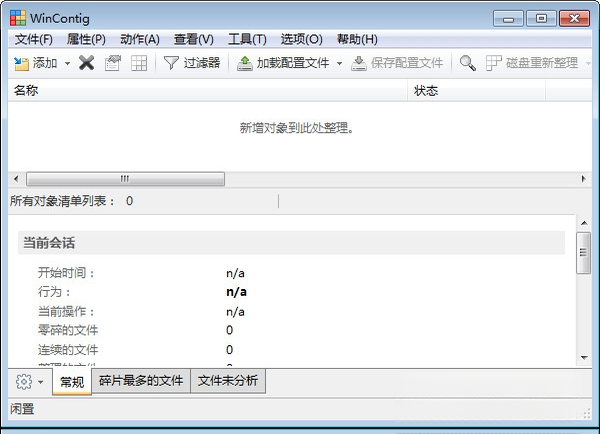
Task: Click the grid table toolbar icon
Action: point(139,63)
